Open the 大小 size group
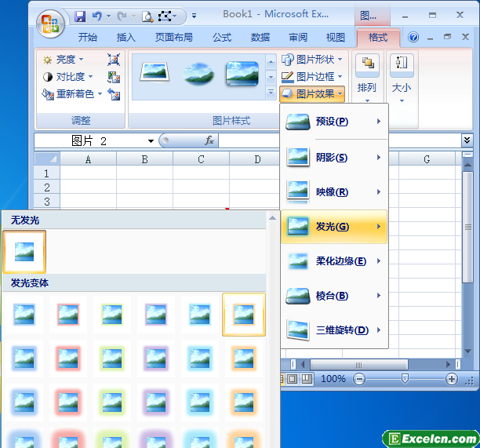Screen dimensions: 480x448 tap(402, 78)
